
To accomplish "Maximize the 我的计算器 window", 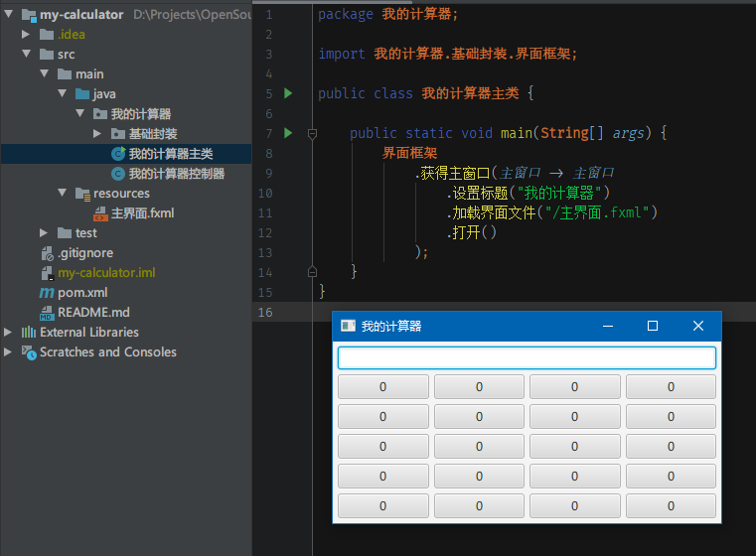I will click(653, 326).
